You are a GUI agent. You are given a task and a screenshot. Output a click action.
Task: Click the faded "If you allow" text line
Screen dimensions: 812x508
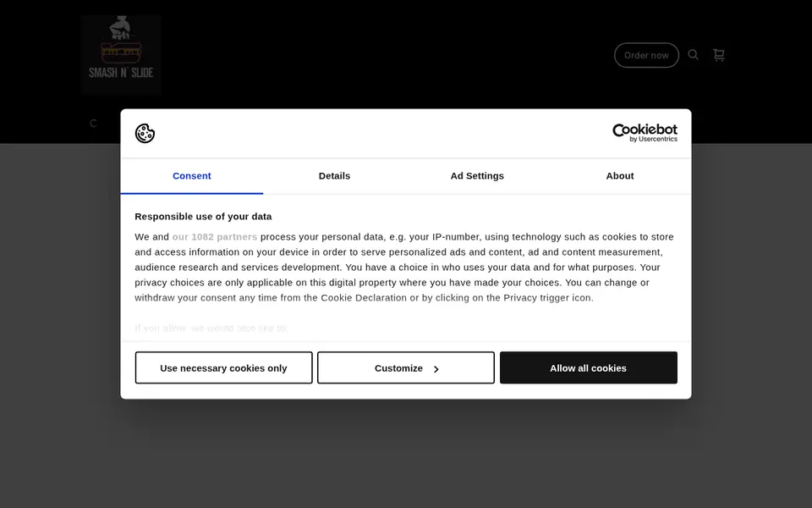[211, 329]
